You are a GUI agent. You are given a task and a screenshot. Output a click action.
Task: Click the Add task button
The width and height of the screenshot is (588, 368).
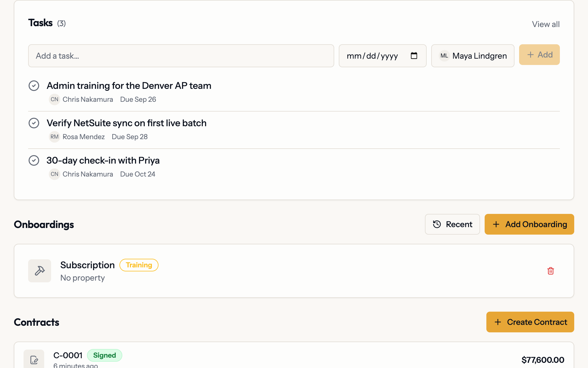pyautogui.click(x=539, y=55)
